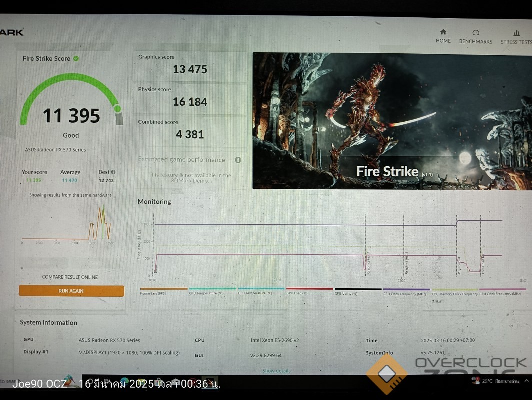Click the System information heading
Screen dimensions: 532x400
48,322
